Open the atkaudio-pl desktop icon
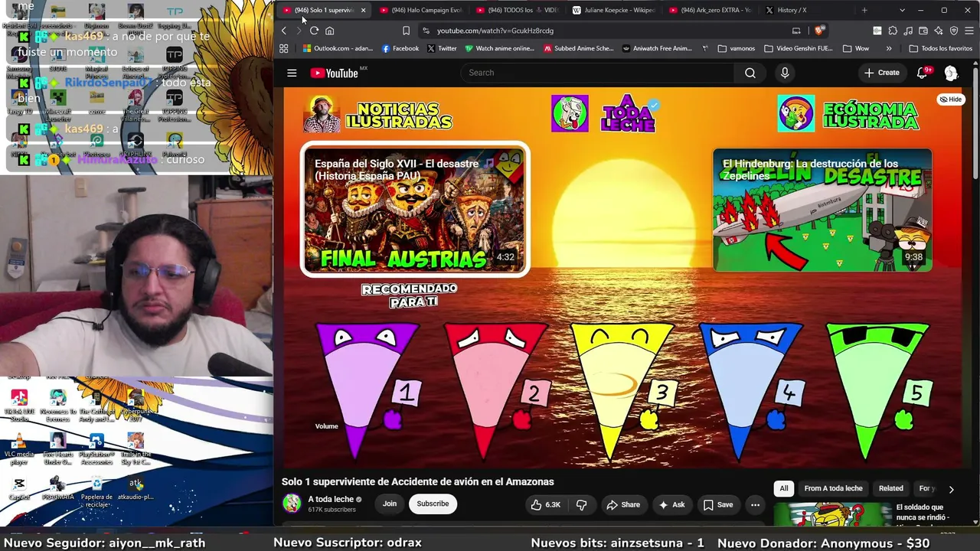 136,488
